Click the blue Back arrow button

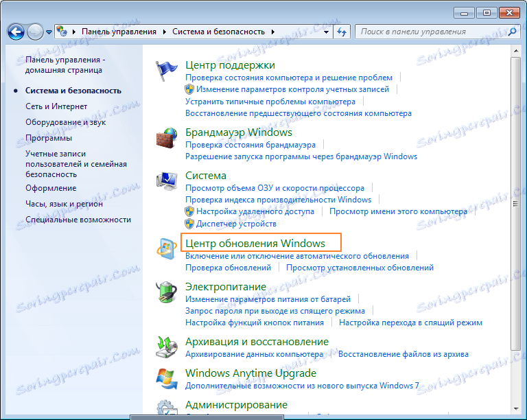click(16, 32)
